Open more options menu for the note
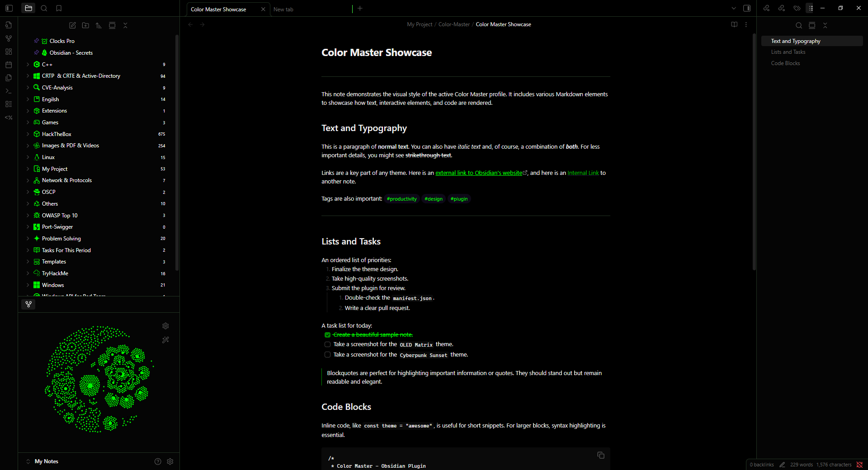This screenshot has height=470, width=868. coord(746,24)
